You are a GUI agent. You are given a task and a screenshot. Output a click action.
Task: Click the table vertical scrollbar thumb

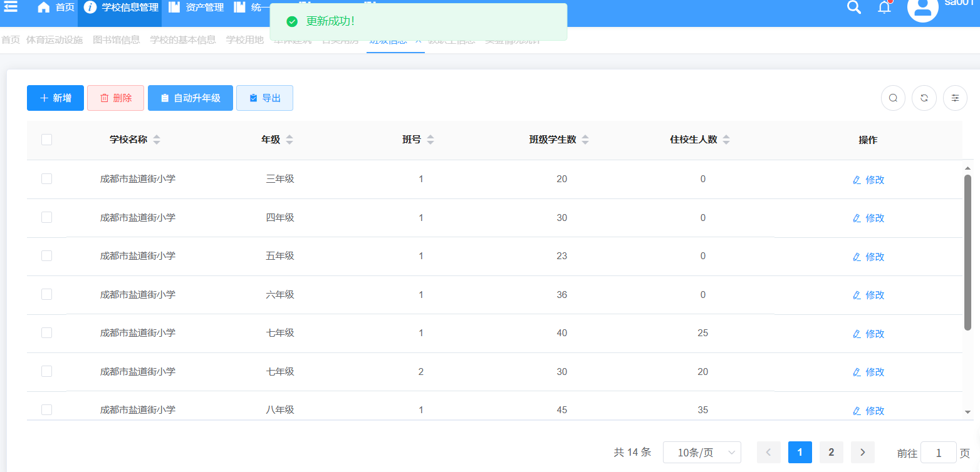click(x=967, y=250)
